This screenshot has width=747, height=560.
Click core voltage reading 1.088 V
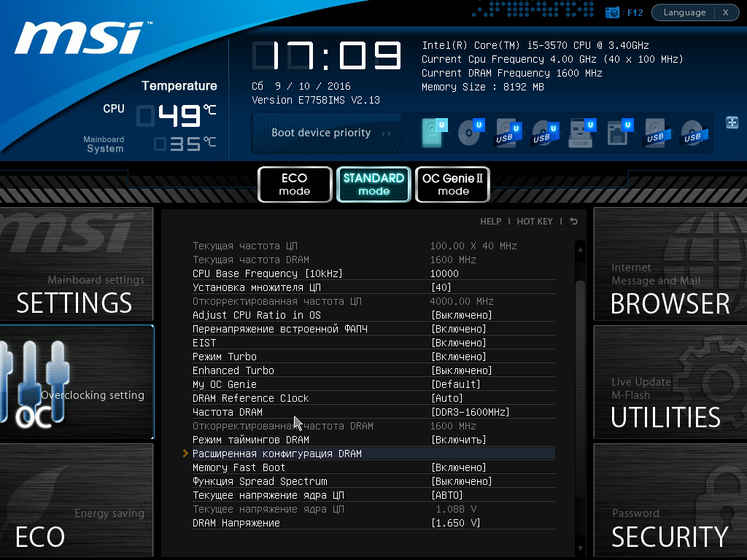tap(456, 509)
